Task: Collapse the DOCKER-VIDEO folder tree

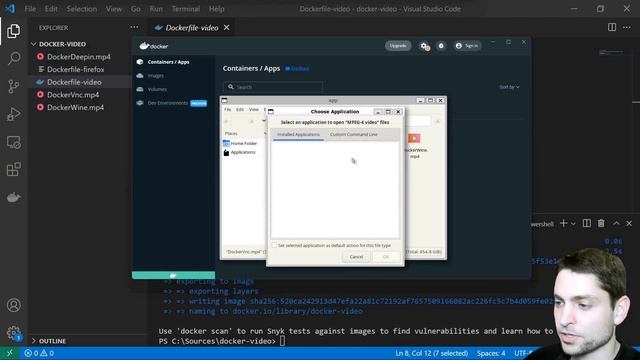Action: (33, 44)
